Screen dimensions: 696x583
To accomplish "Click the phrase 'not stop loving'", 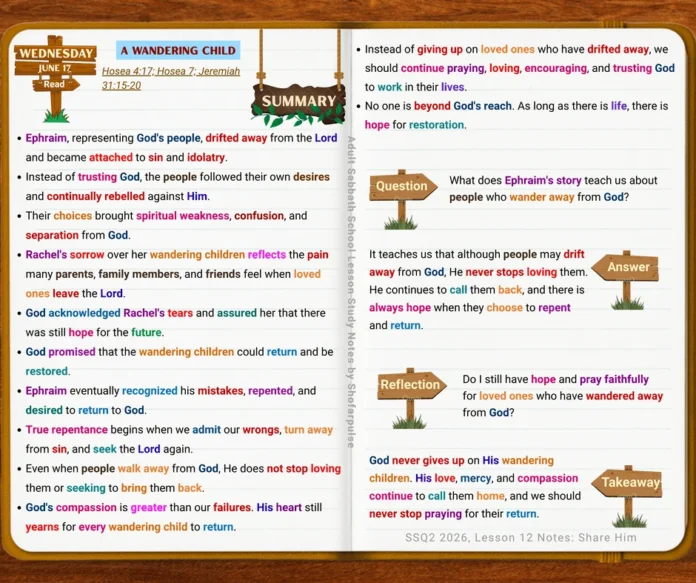I will [x=304, y=469].
